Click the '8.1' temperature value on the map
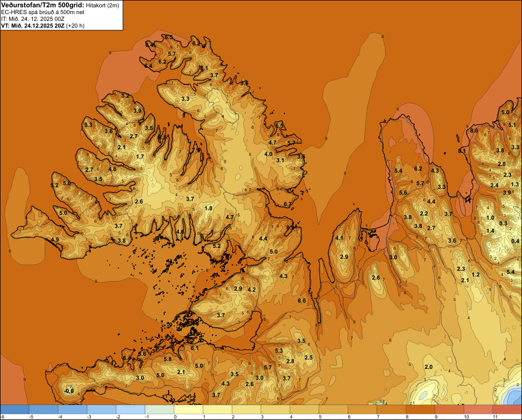This screenshot has width=522, height=420. [x=462, y=151]
